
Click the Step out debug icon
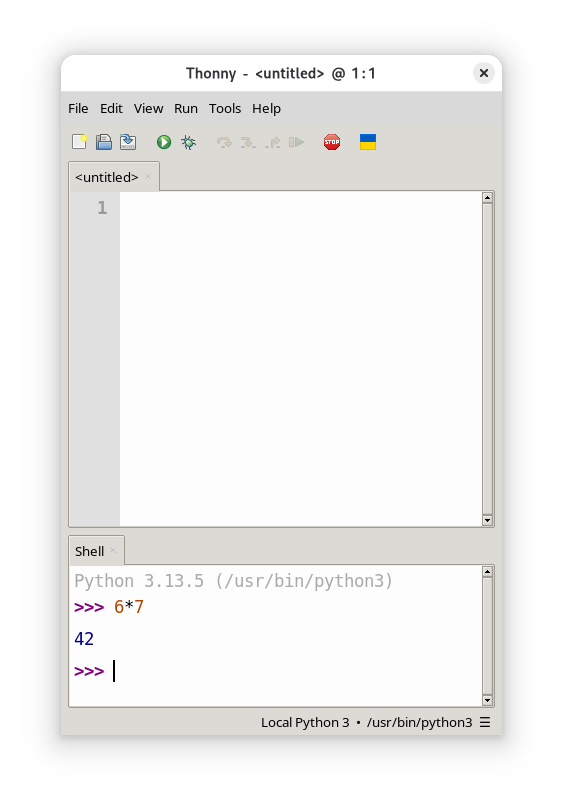[273, 142]
